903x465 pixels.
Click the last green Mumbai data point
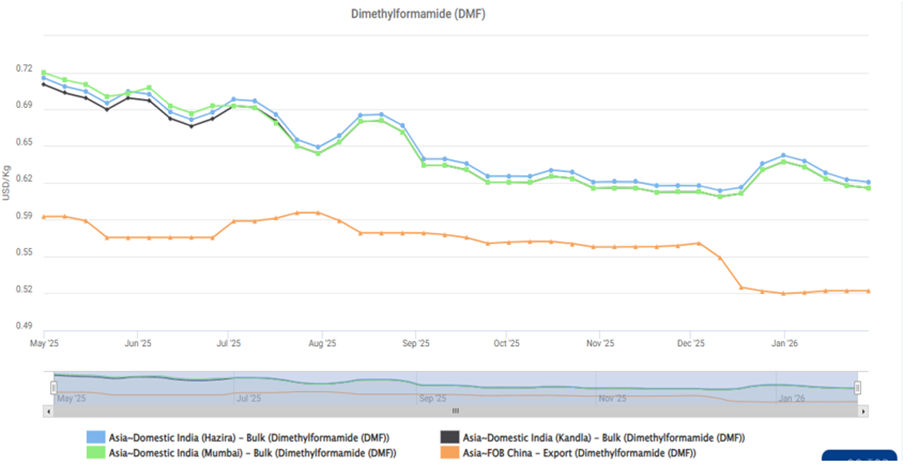(868, 188)
